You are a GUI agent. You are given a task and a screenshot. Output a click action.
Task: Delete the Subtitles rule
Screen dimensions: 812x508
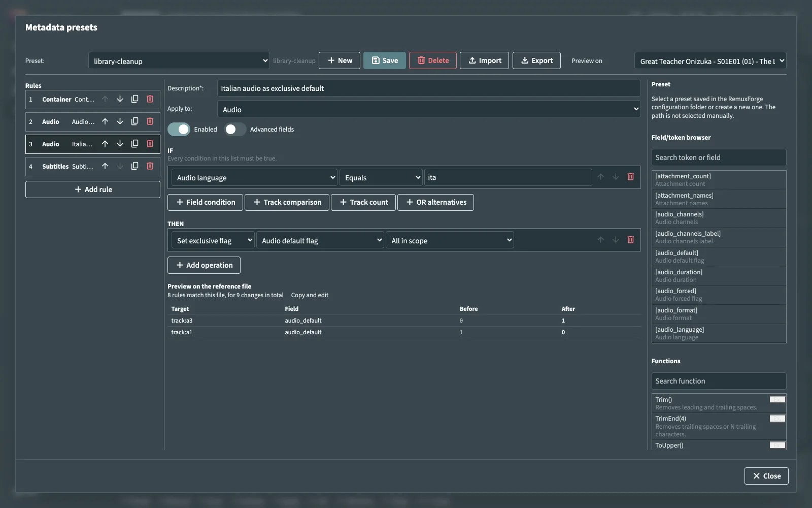[150, 166]
